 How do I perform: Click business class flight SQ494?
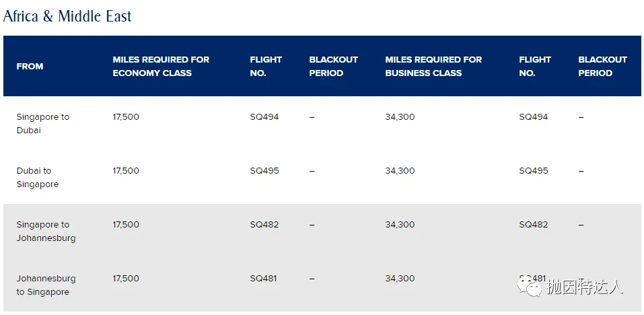pyautogui.click(x=534, y=116)
